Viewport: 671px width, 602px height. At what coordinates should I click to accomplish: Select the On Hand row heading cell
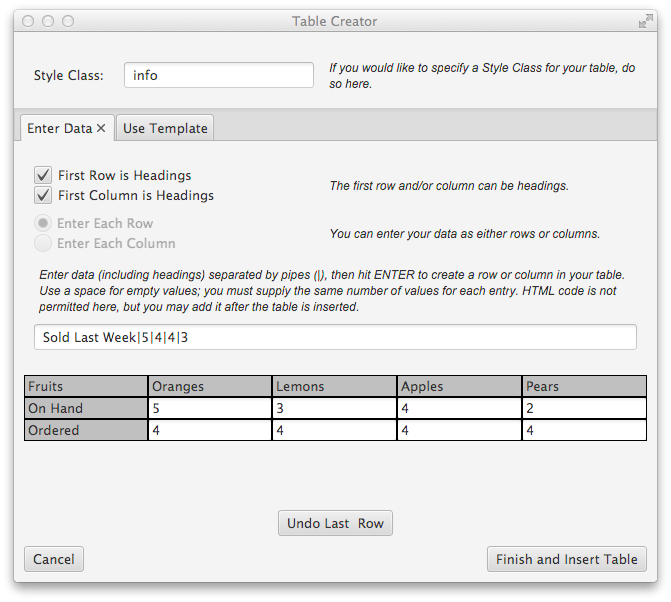coord(85,408)
